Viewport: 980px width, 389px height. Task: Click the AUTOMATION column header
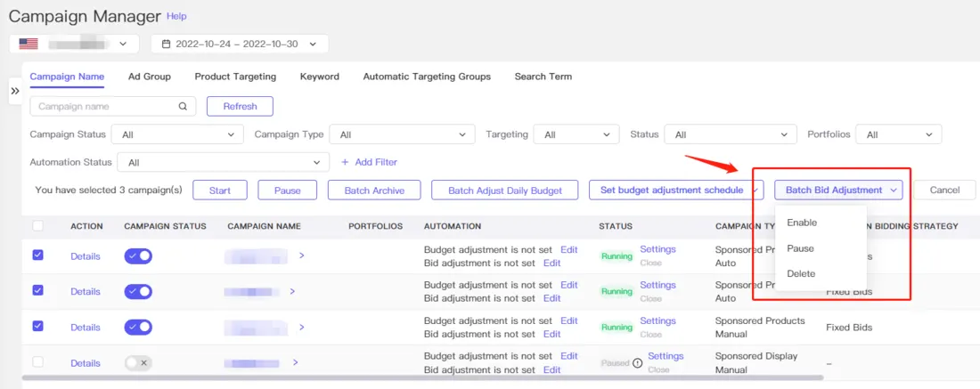[453, 226]
